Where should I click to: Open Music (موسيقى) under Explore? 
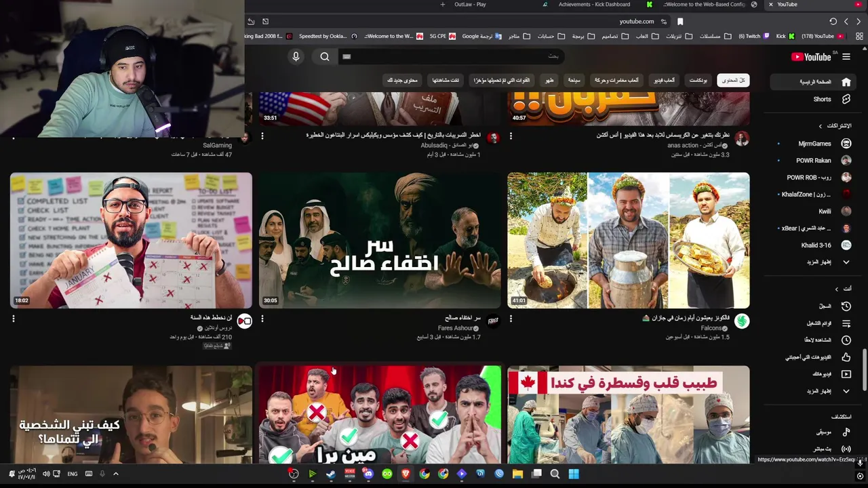click(x=814, y=432)
